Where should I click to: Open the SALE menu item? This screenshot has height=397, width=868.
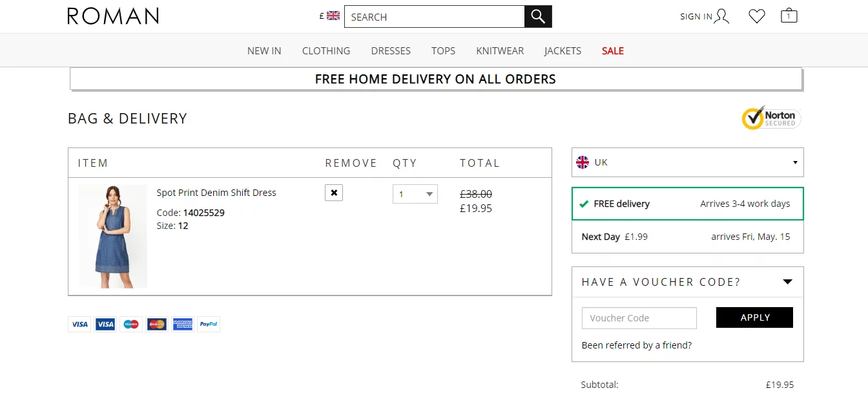pos(613,50)
